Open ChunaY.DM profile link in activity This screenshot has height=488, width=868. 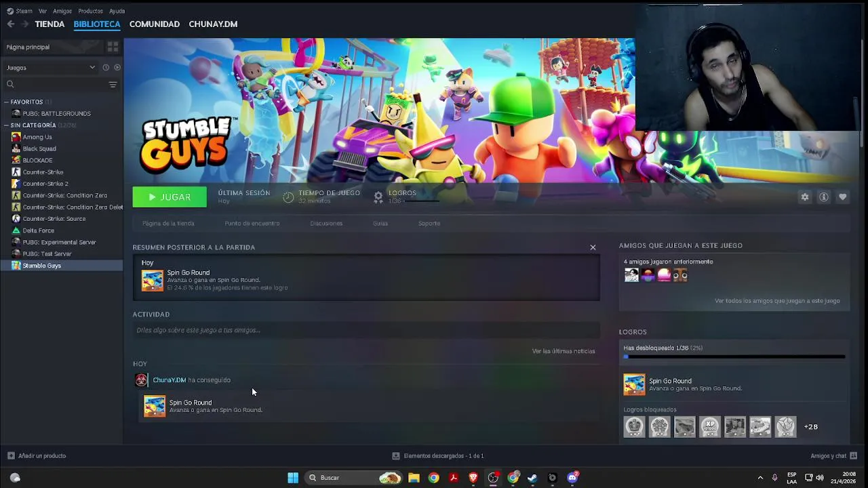coord(170,380)
